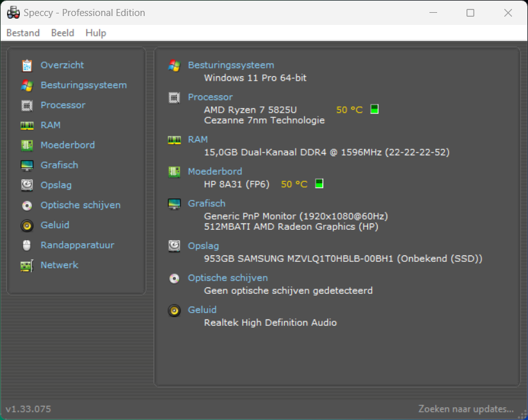Open Geluid section from the sidebar
528x420 pixels.
coord(55,225)
